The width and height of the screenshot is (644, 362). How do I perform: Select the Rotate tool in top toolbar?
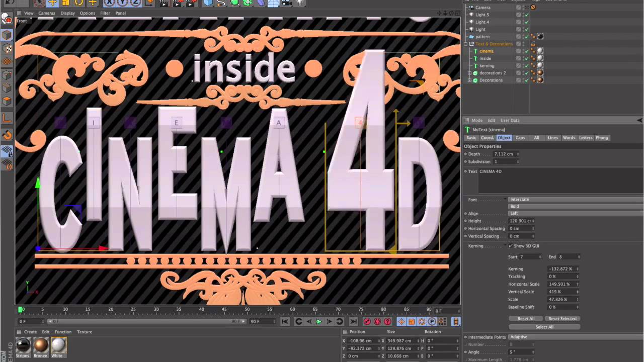tap(79, 3)
